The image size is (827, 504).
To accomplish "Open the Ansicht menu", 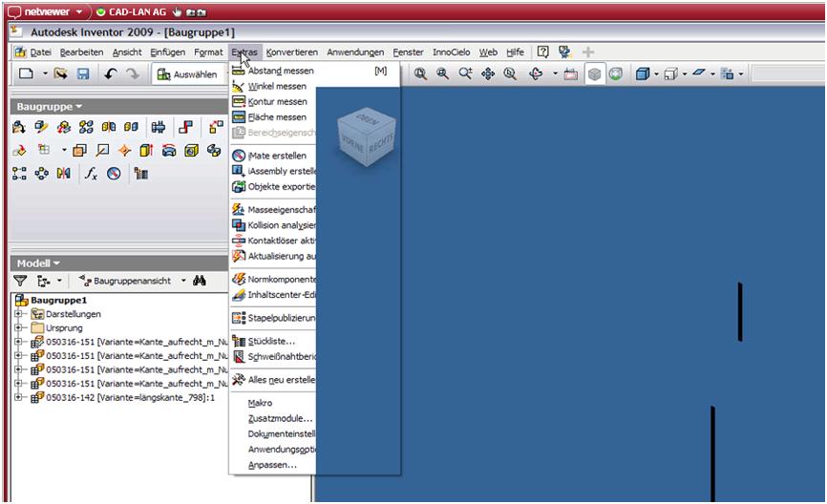I will pos(127,52).
